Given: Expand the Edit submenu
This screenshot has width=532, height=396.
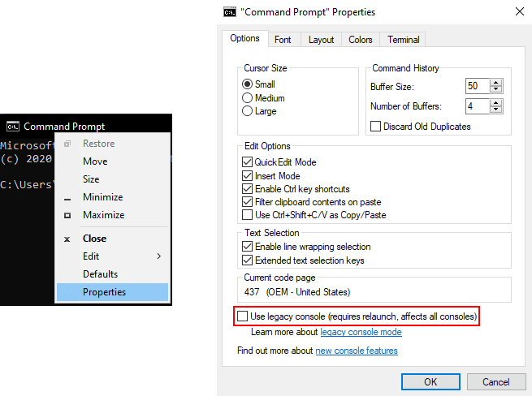Looking at the screenshot, I should (x=114, y=256).
